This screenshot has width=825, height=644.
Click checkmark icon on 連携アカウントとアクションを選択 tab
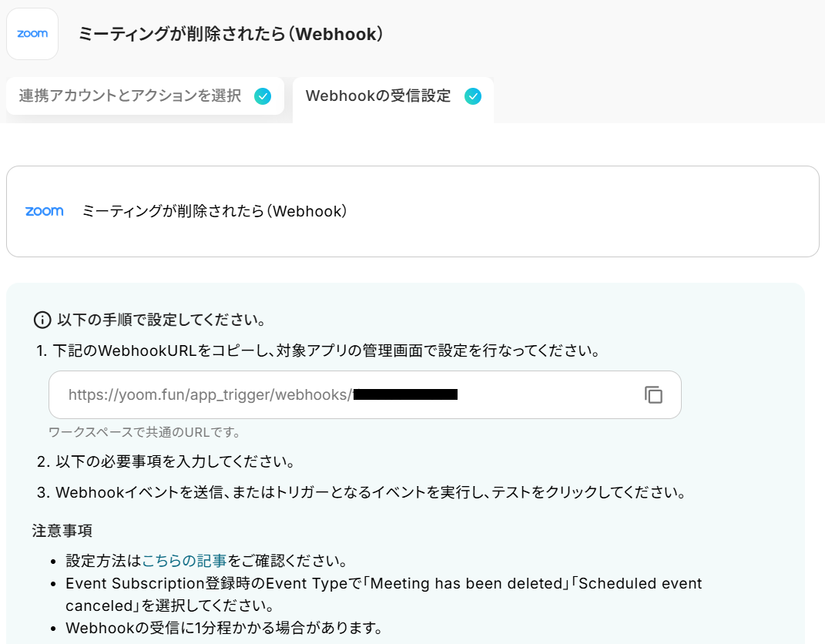[x=263, y=96]
